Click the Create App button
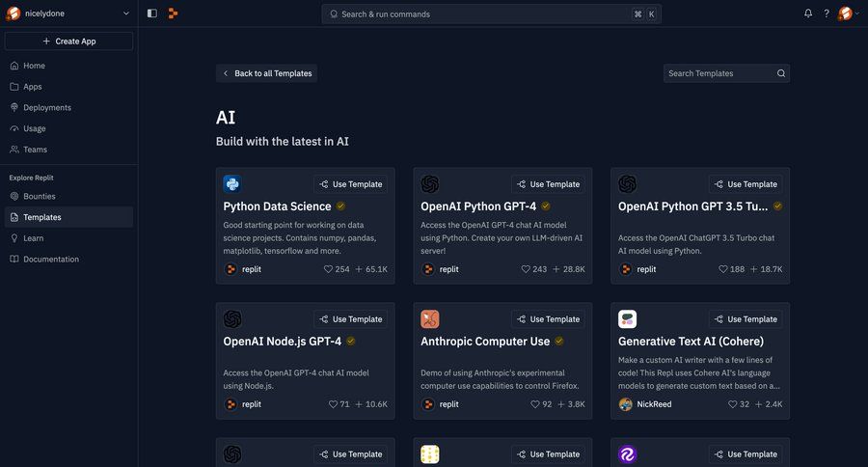 click(68, 41)
